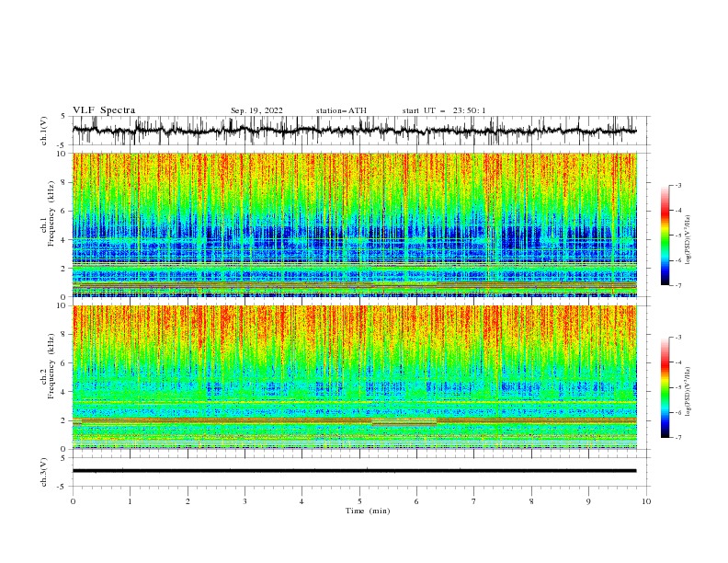Click the ch.2 color scale bar

pyautogui.click(x=665, y=387)
